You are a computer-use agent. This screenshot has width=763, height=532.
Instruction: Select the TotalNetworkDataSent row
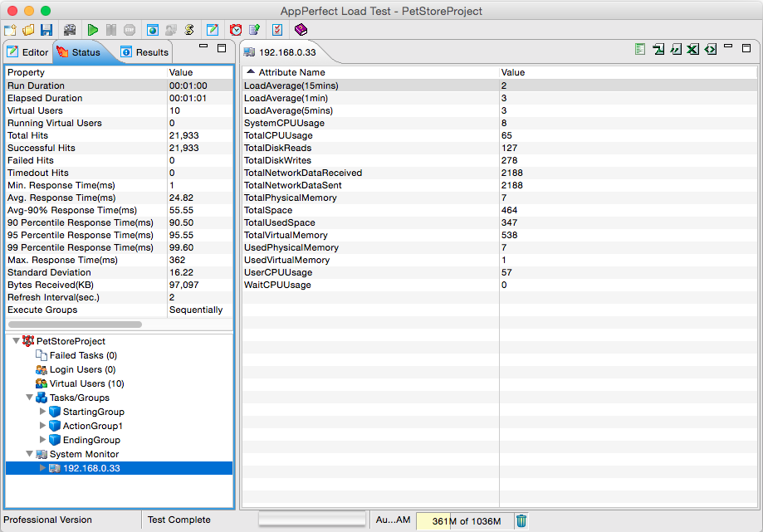tap(500, 185)
